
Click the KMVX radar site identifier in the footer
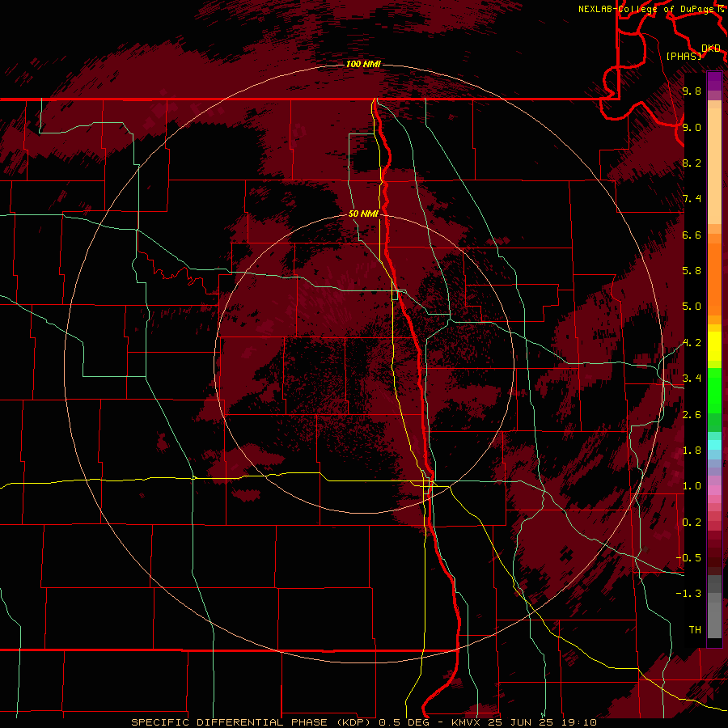tap(466, 722)
